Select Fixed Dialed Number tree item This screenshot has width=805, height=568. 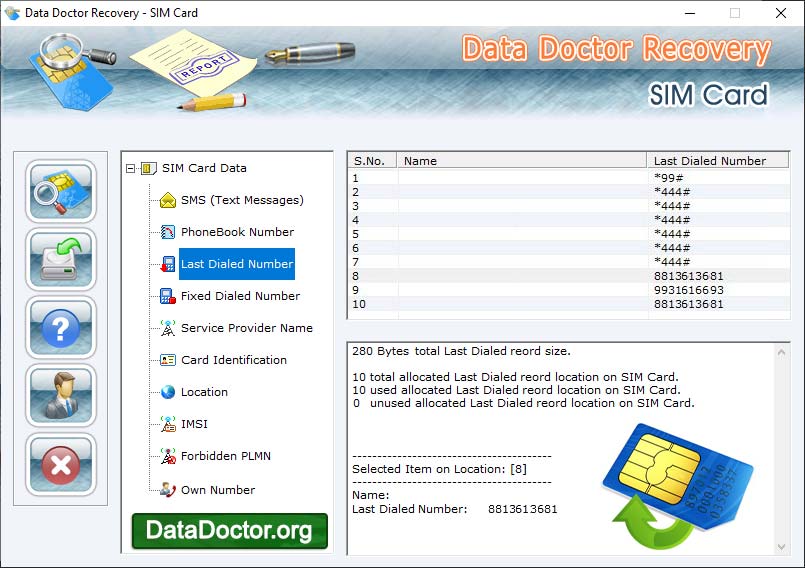click(240, 296)
